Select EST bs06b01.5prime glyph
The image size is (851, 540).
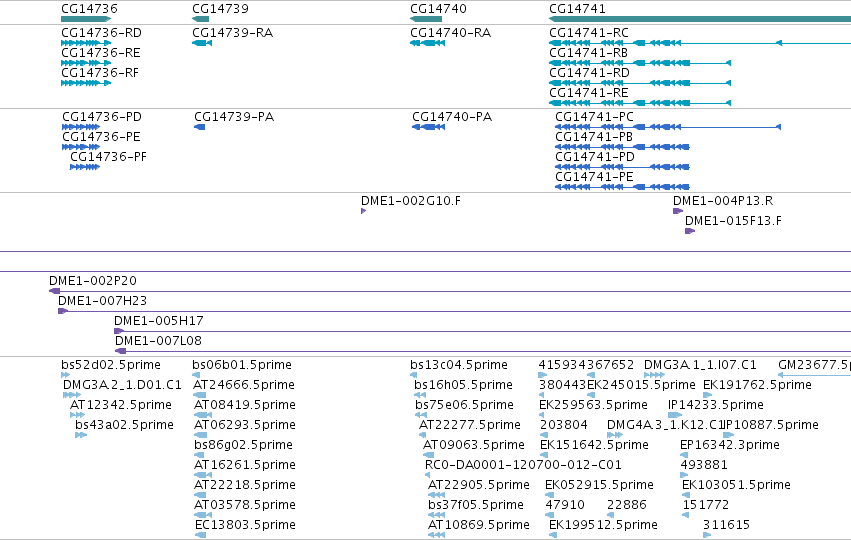coord(196,375)
